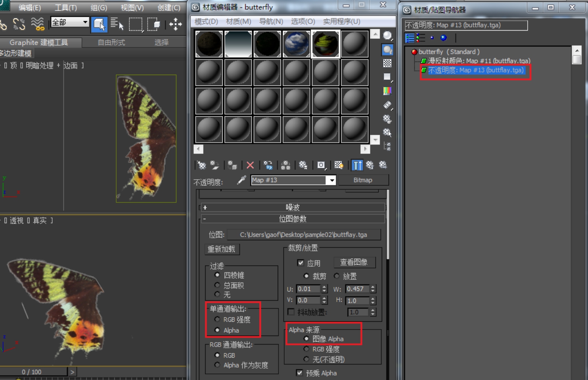Click the red X reset map icon
588x380 pixels.
250,165
